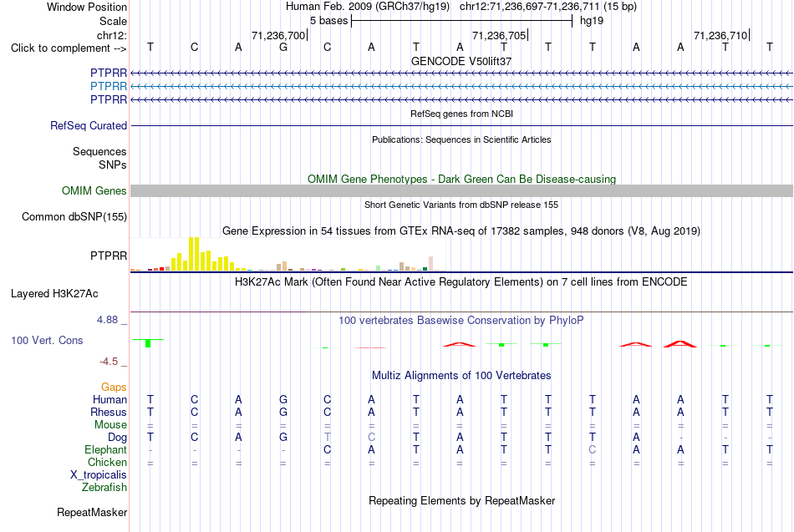
Task: Click the Human Feb. 2009 (GRCh37/hg19) header
Action: [368, 7]
